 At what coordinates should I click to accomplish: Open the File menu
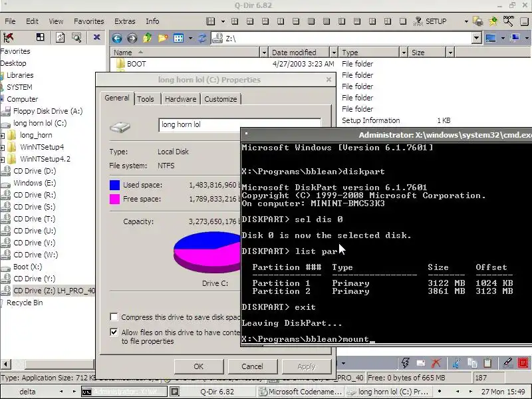(x=10, y=21)
